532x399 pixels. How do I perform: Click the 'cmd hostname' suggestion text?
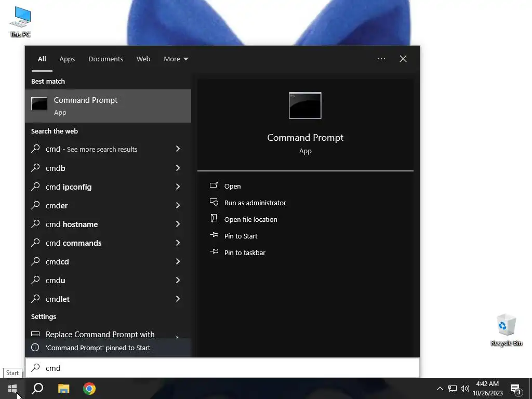72,224
